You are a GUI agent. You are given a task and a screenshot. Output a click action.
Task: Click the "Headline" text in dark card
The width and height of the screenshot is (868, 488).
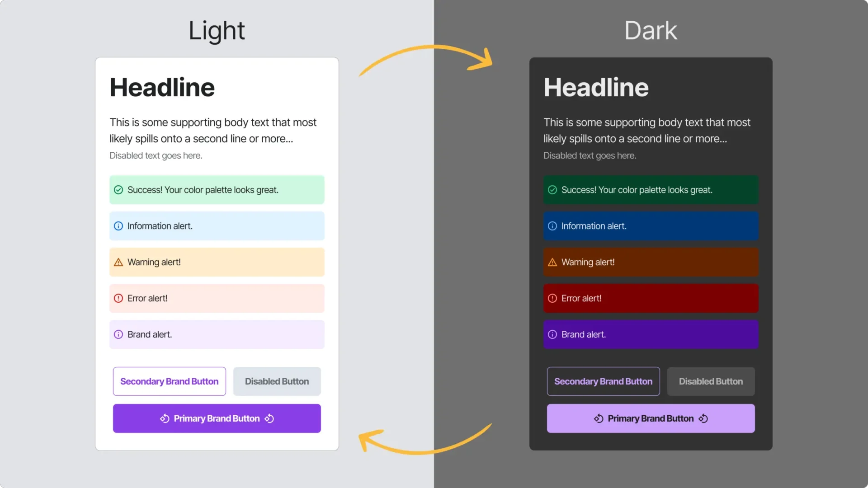(x=596, y=87)
